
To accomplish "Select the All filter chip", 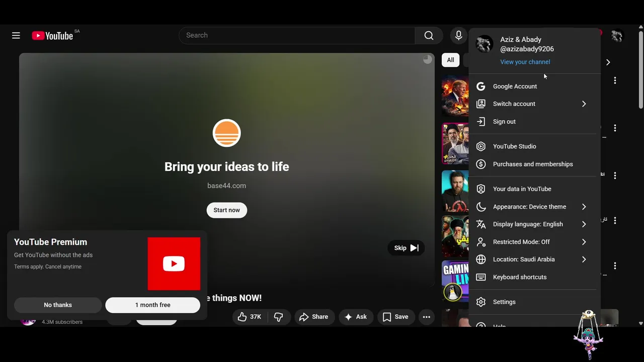I will point(450,60).
